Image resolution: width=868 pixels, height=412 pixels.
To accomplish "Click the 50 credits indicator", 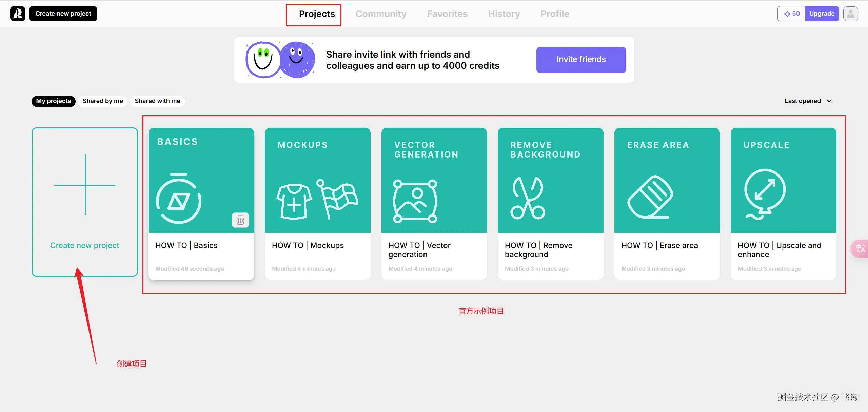I will [x=792, y=14].
